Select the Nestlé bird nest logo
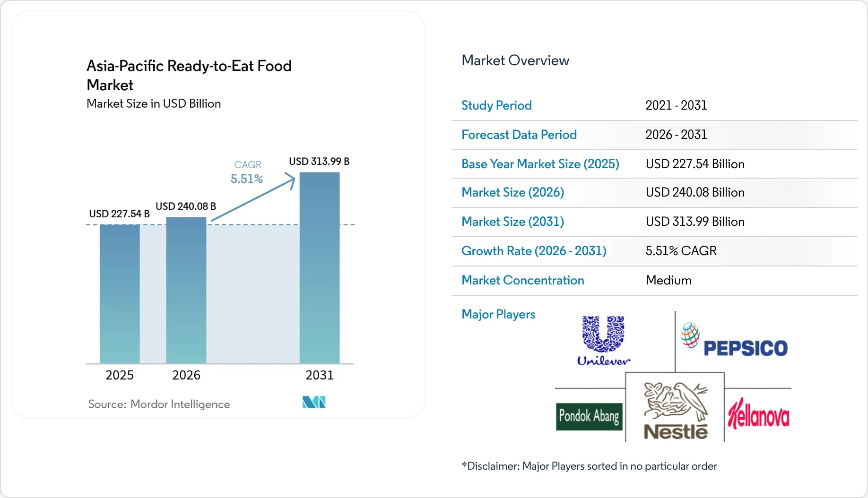Image resolution: width=868 pixels, height=498 pixels. (x=676, y=411)
